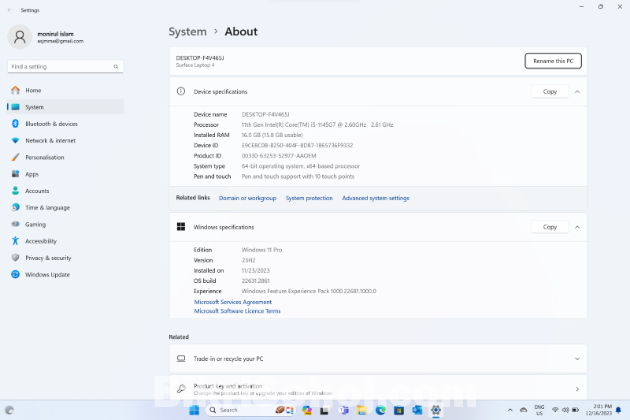Click the taskbar Search box
This screenshot has height=420, width=630.
(250, 410)
